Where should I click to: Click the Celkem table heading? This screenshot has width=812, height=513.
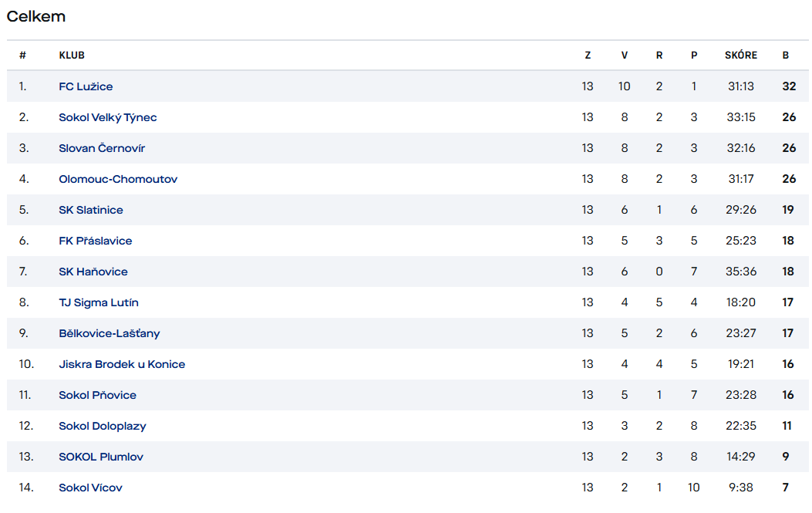coord(36,16)
